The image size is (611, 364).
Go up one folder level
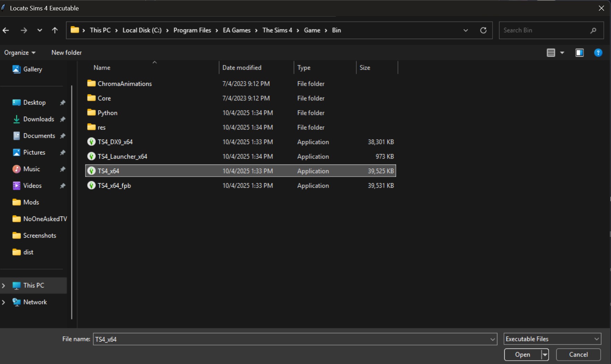(x=55, y=30)
